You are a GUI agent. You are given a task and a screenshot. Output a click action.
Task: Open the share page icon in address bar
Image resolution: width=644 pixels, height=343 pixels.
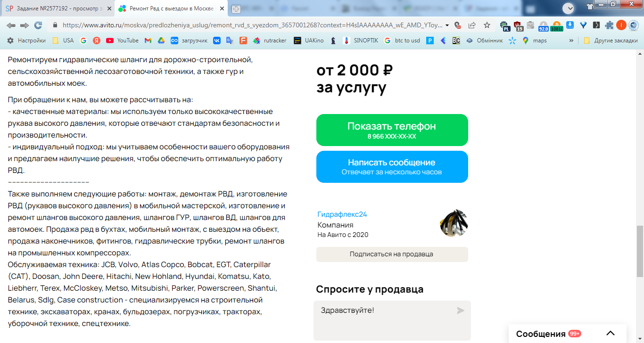[x=472, y=25]
